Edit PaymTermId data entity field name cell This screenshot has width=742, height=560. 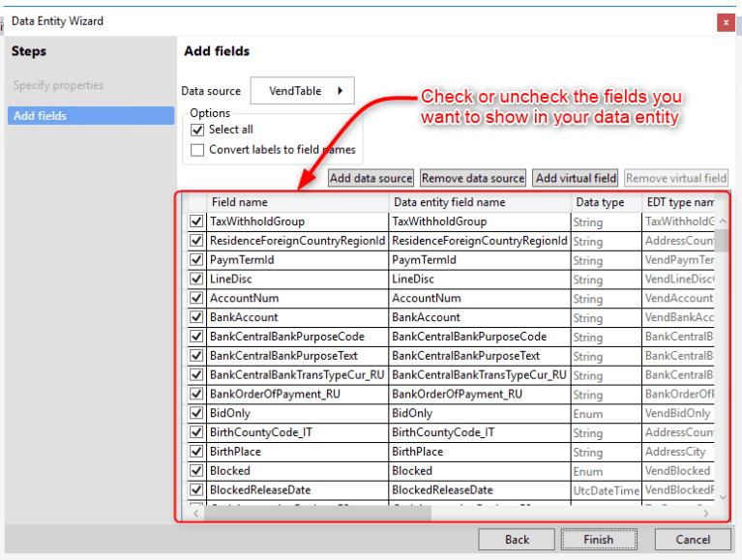[x=480, y=259]
